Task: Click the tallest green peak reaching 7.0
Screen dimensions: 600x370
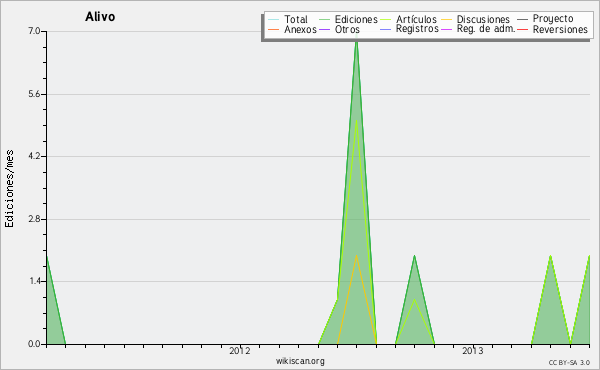Action: 357,40
